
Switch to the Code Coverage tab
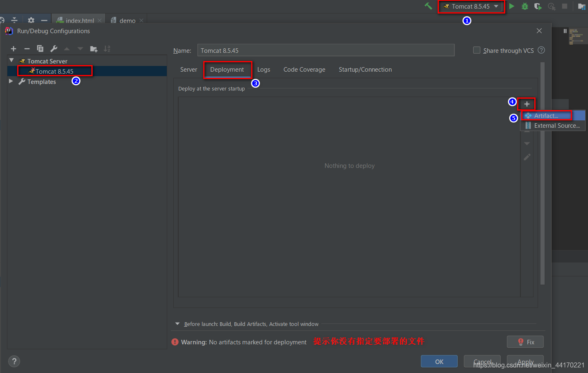pos(304,70)
